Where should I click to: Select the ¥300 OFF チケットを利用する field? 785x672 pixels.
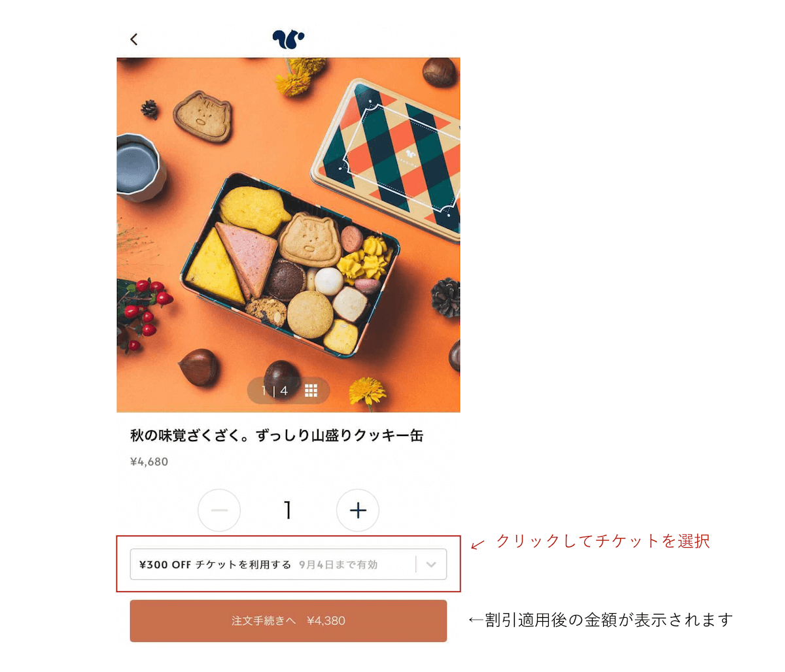tap(288, 564)
